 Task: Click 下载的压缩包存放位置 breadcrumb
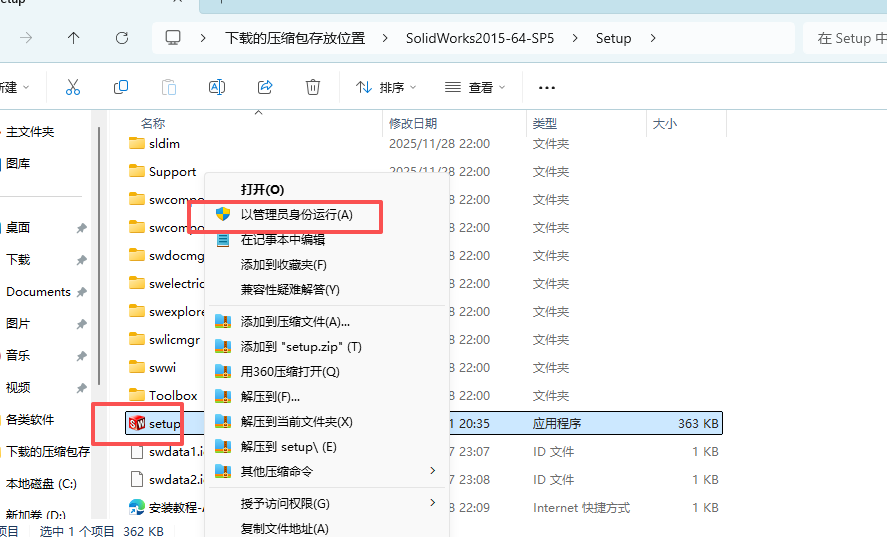click(x=295, y=38)
